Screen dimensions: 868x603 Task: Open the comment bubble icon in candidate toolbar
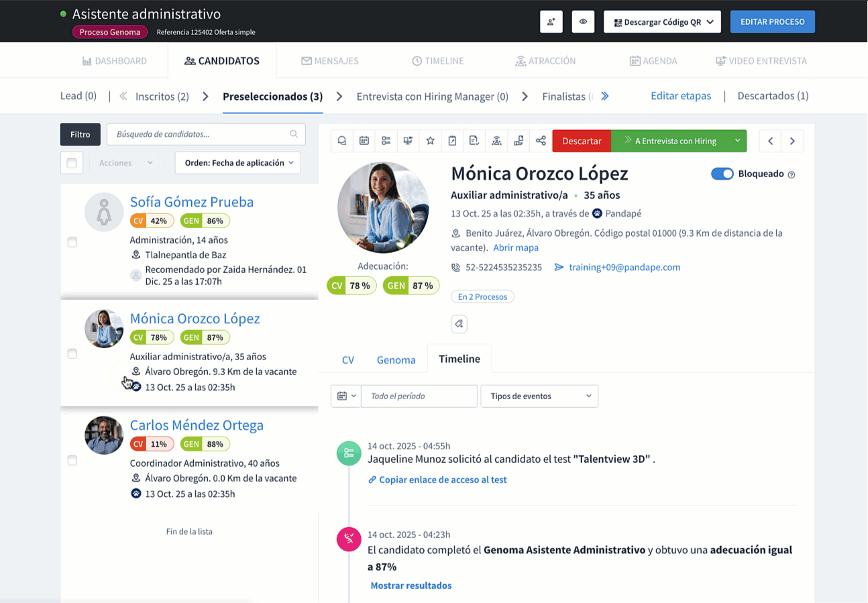pos(342,141)
